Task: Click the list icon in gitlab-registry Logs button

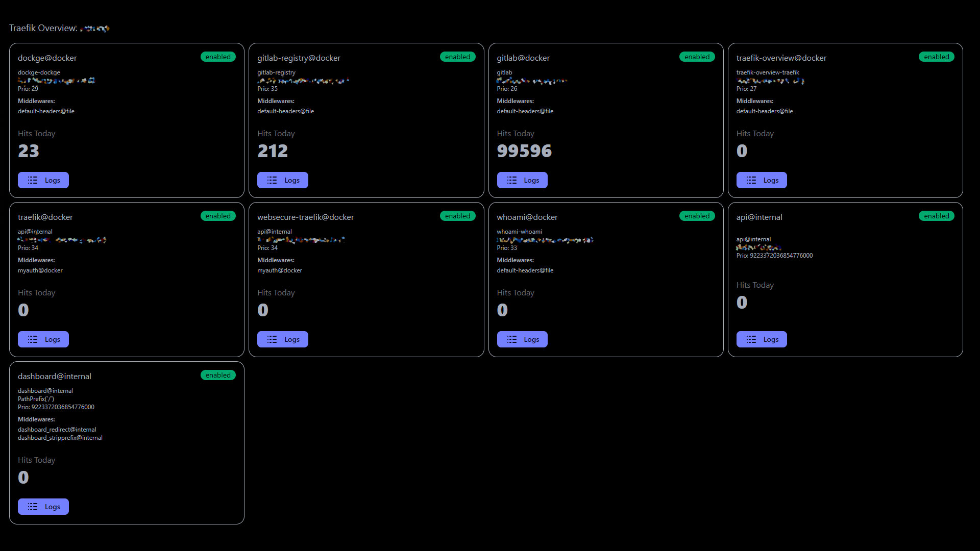Action: [272, 180]
